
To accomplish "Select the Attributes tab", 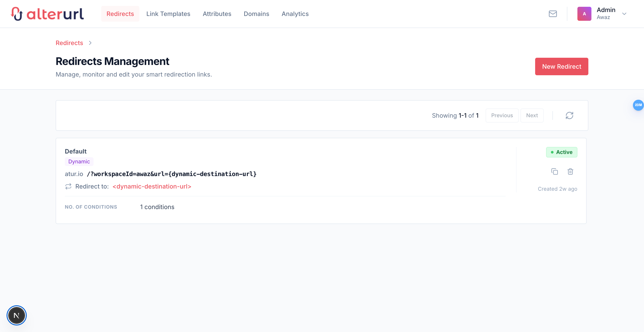I will tap(217, 14).
